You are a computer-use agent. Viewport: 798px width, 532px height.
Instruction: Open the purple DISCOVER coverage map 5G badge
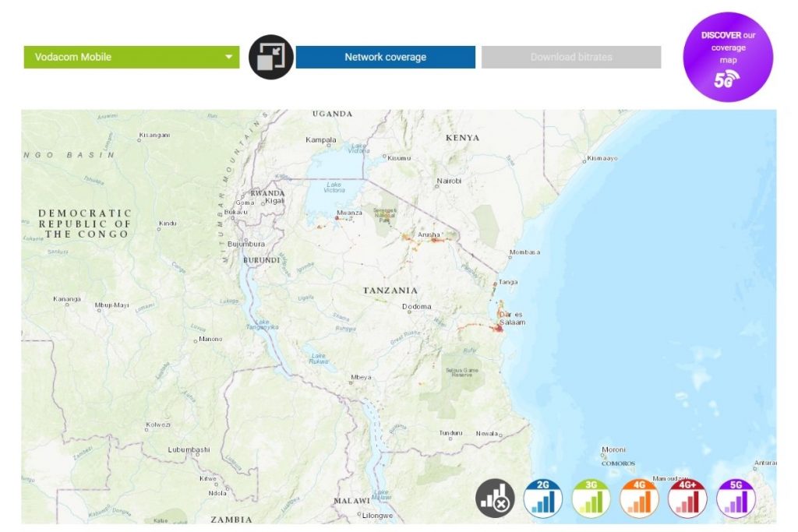pos(727,57)
